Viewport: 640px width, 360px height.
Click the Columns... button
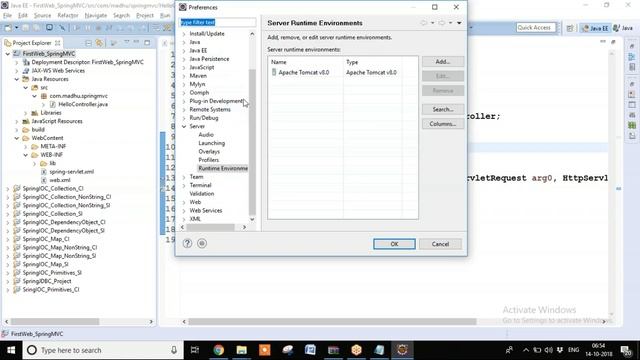coord(443,124)
